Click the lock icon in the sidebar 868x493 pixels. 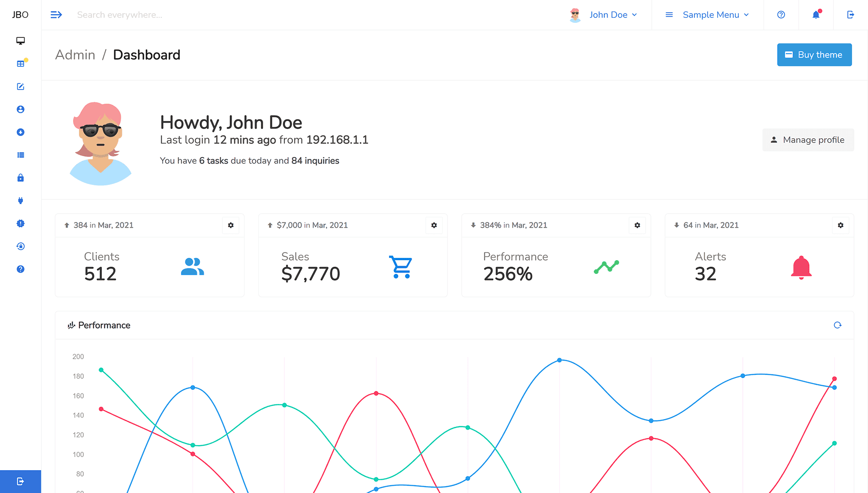[21, 178]
